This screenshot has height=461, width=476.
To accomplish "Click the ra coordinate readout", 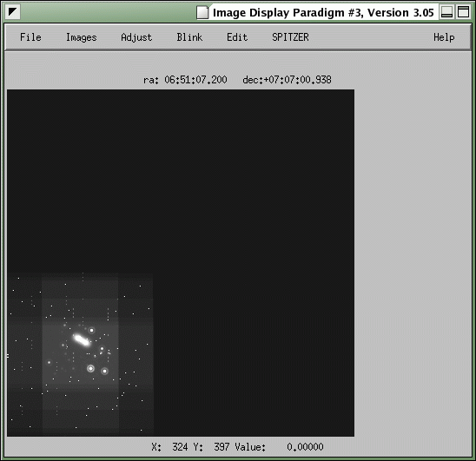I will (185, 80).
